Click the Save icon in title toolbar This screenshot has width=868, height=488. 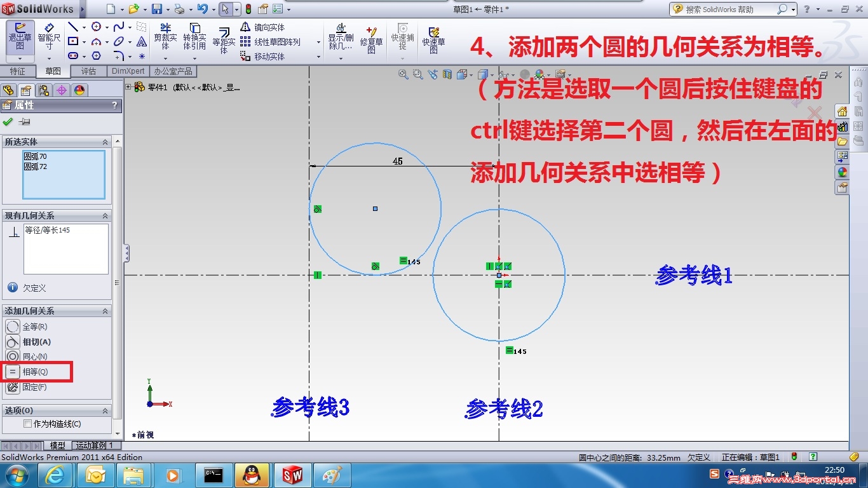point(157,9)
